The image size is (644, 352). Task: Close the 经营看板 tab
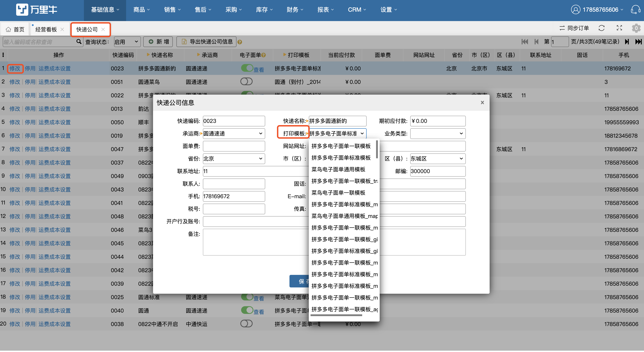pyautogui.click(x=62, y=29)
